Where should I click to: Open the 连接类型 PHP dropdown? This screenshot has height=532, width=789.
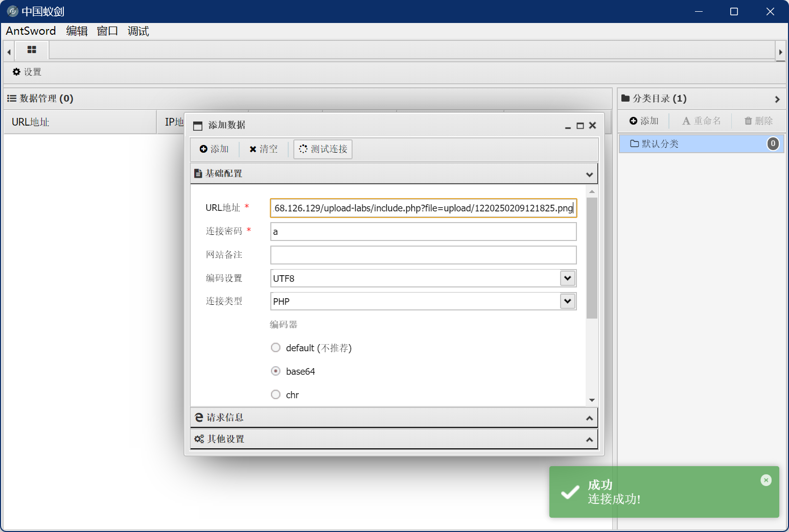pyautogui.click(x=567, y=301)
